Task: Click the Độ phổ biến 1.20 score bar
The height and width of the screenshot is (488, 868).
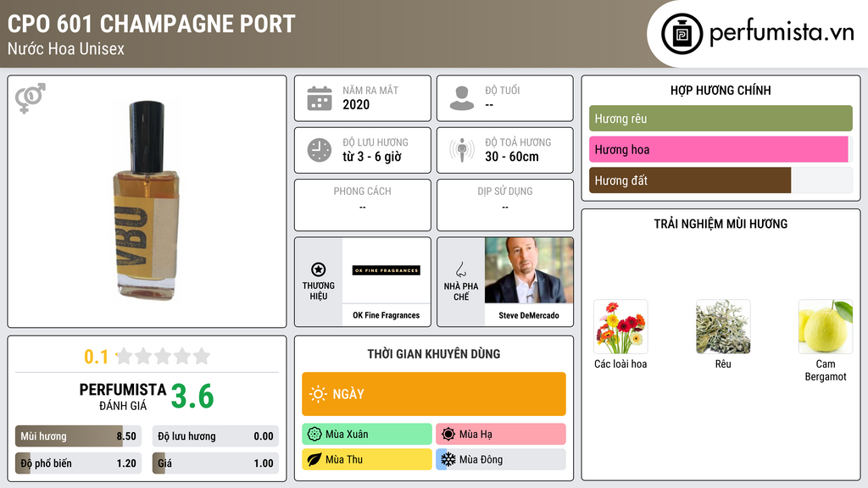Action: click(x=79, y=463)
